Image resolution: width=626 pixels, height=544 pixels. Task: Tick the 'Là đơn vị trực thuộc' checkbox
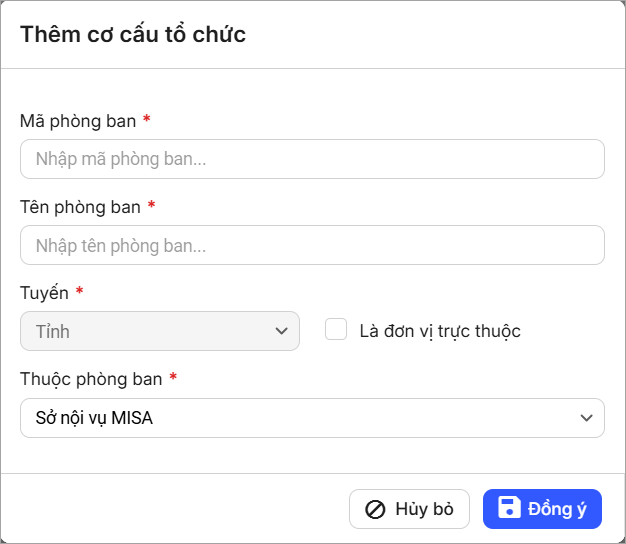coord(336,330)
